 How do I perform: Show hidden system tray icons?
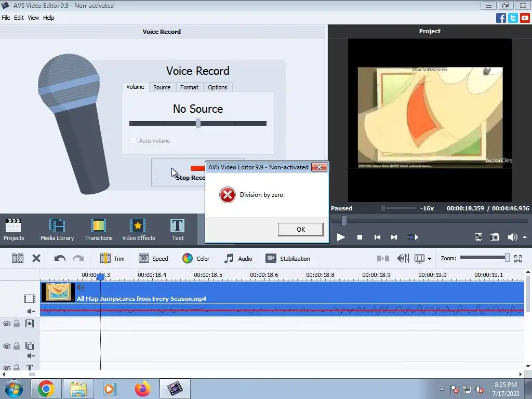pyautogui.click(x=442, y=389)
